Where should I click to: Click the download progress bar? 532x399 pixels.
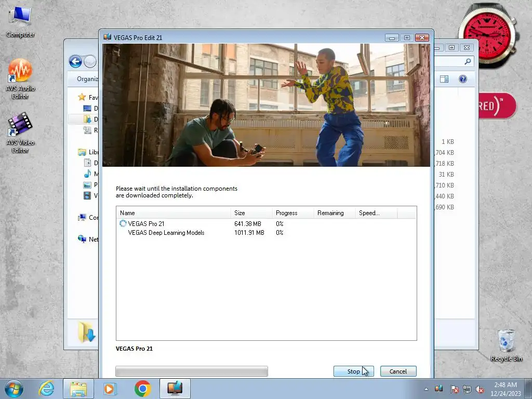(x=191, y=371)
